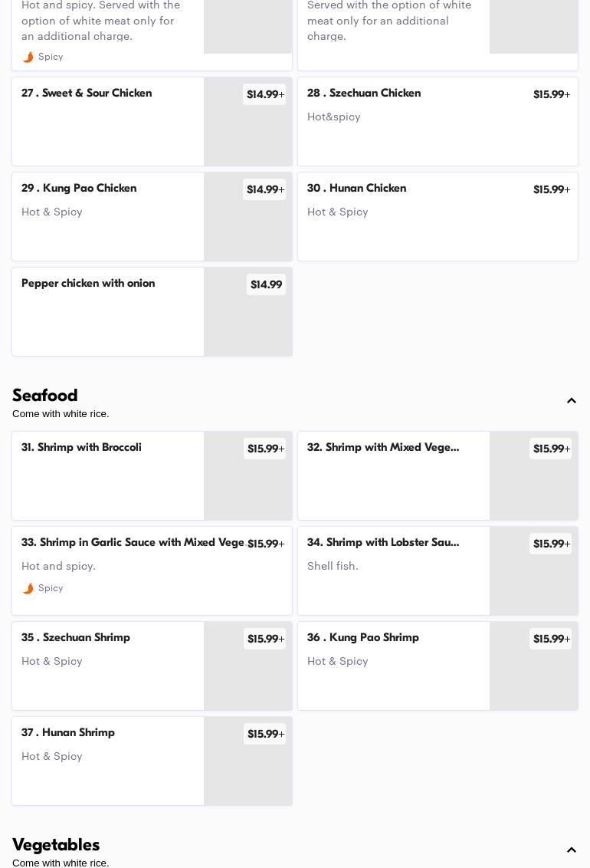590x868 pixels.
Task: Open 34. Shrimp with Lobster Sauce item
Action: click(383, 543)
